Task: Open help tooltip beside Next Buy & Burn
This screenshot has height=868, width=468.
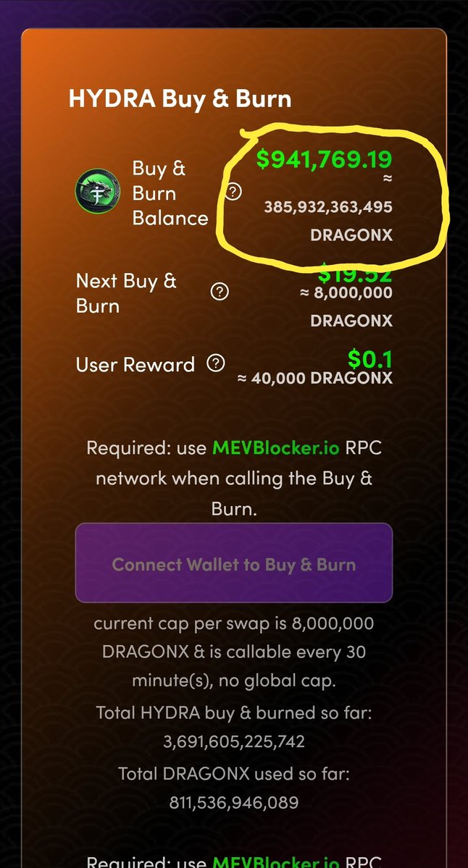Action: click(220, 292)
